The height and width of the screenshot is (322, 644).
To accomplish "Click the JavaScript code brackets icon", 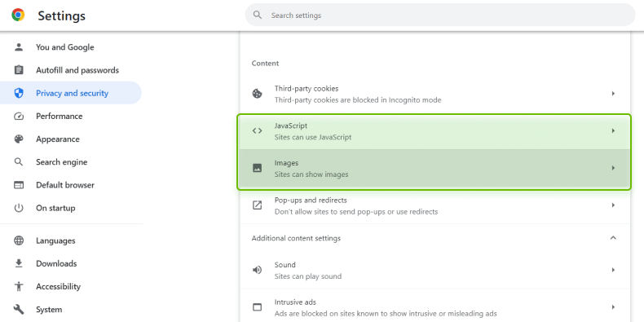I will pyautogui.click(x=257, y=130).
